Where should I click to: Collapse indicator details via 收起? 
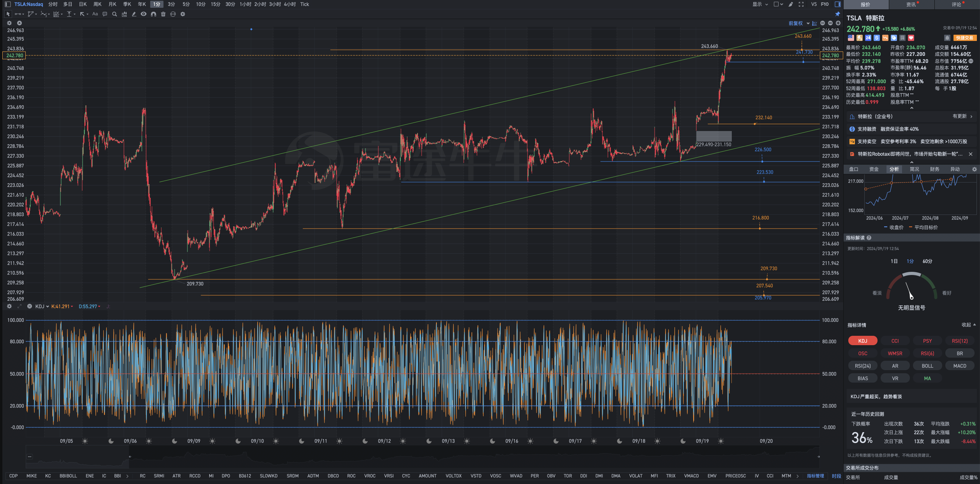968,324
